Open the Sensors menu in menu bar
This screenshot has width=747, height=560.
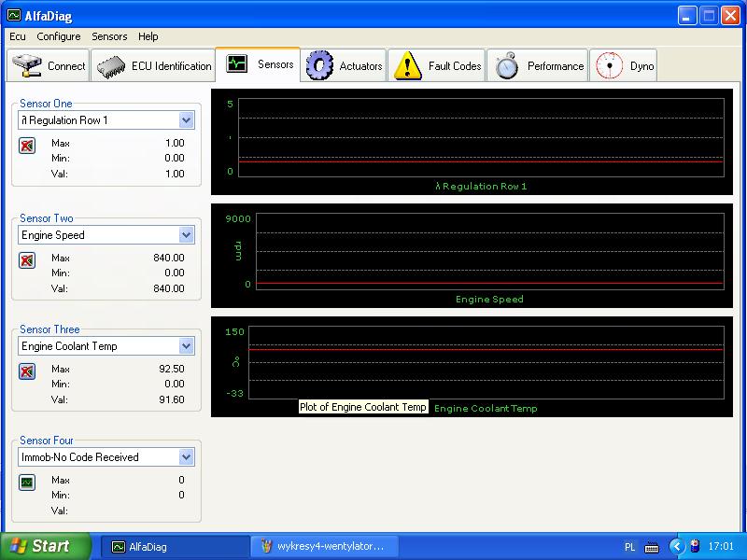[109, 36]
